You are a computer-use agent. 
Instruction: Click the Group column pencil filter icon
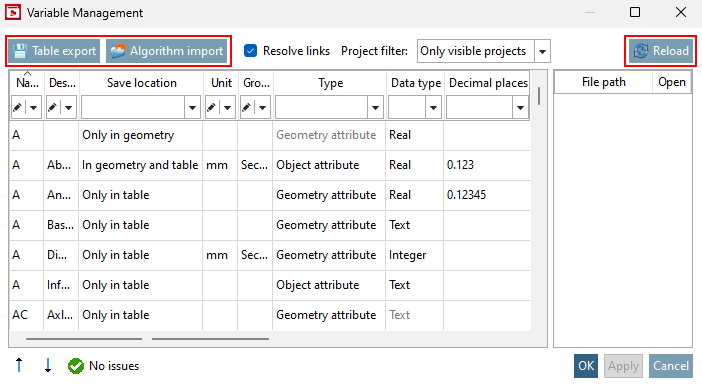(247, 107)
